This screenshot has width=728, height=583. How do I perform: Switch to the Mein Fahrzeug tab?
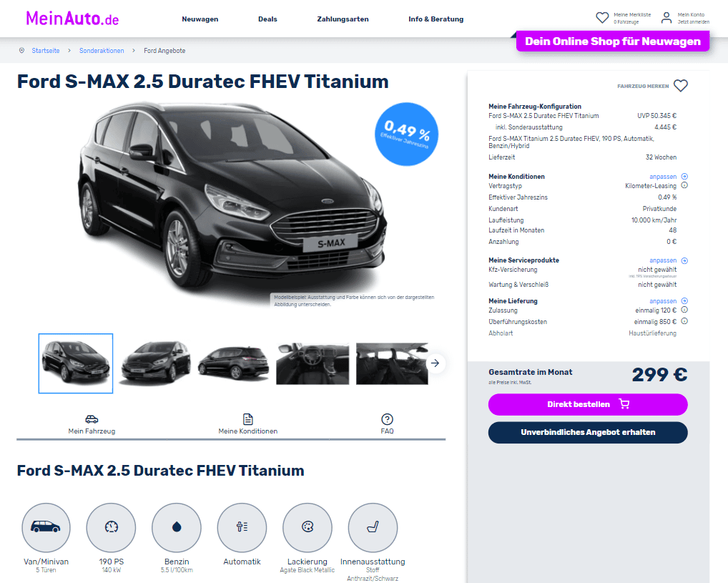(x=92, y=425)
